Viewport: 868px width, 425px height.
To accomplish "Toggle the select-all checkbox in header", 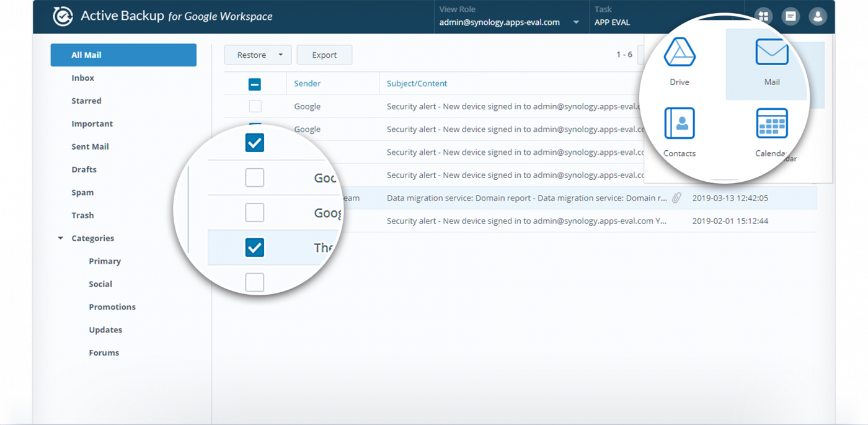I will coord(255,84).
